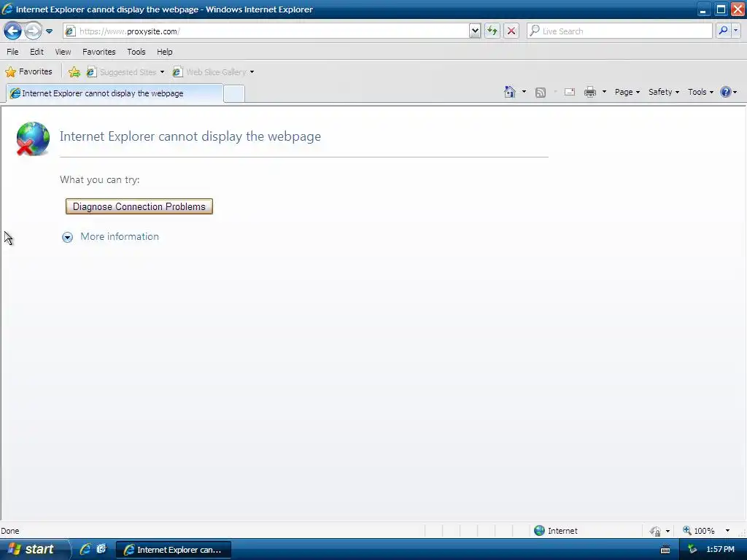Screen dimensions: 747x560
Task: Click the Internet security zone indicator
Action: tap(555, 531)
